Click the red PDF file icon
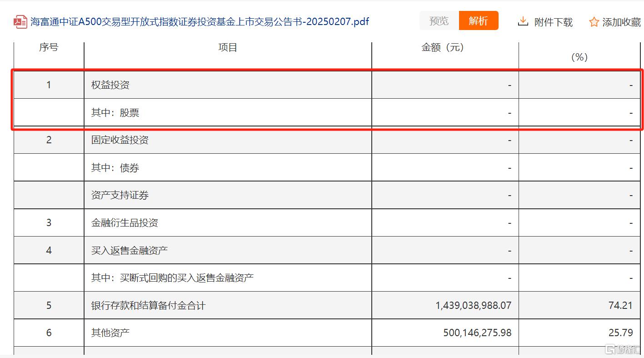 20,21
